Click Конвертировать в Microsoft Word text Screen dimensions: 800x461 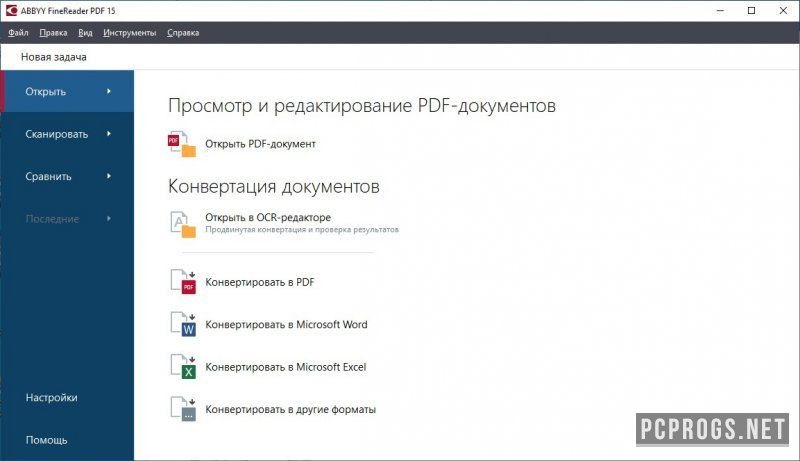[x=286, y=325]
